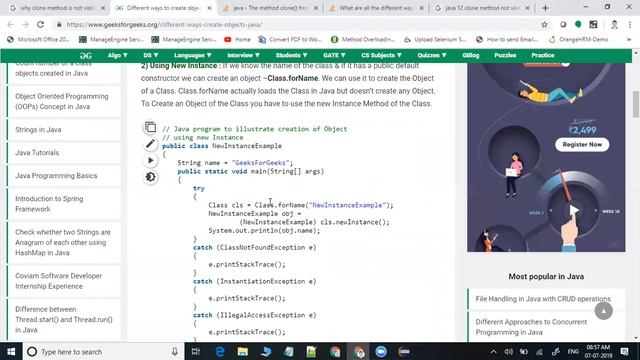Open Edge from the taskbar

pos(220,351)
